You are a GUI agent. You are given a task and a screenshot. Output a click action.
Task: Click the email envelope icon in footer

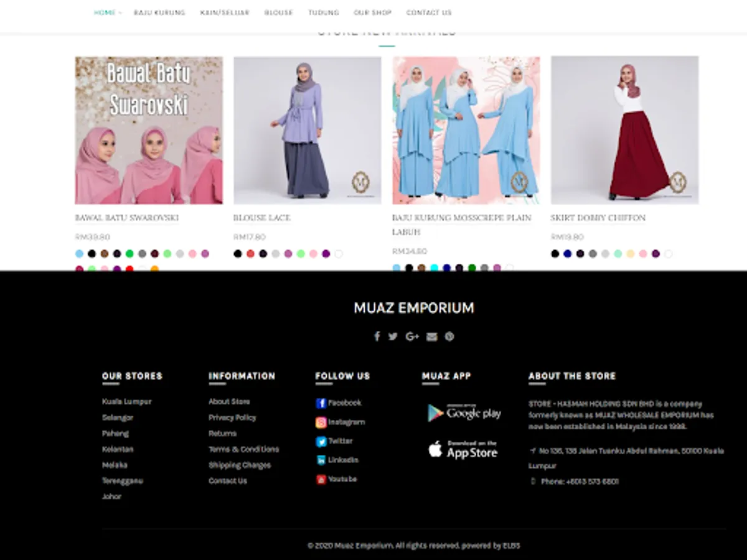click(x=432, y=337)
